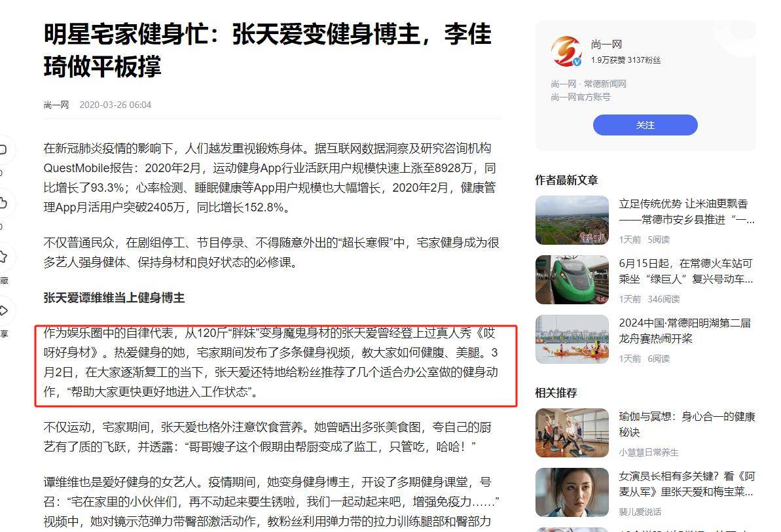Open the farmland aerial photo thumbnail
Image resolution: width=781 pixels, height=532 pixels.
[572, 220]
